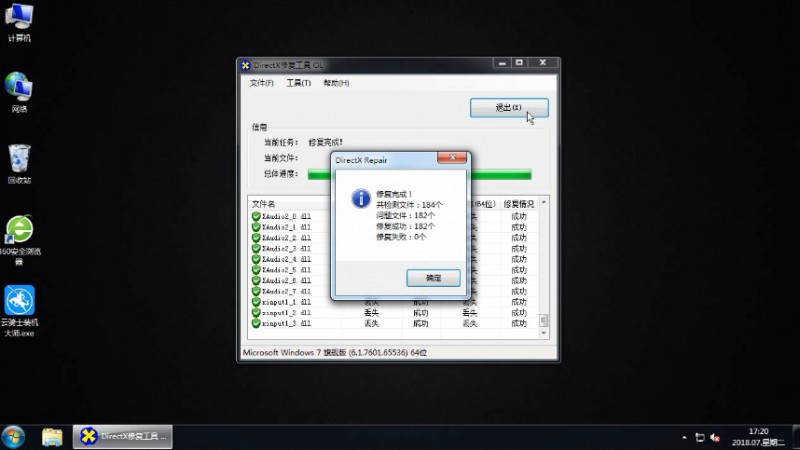This screenshot has height=450, width=800.
Task: Click the Microsoft Windows 7 status bar text
Action: tap(335, 353)
